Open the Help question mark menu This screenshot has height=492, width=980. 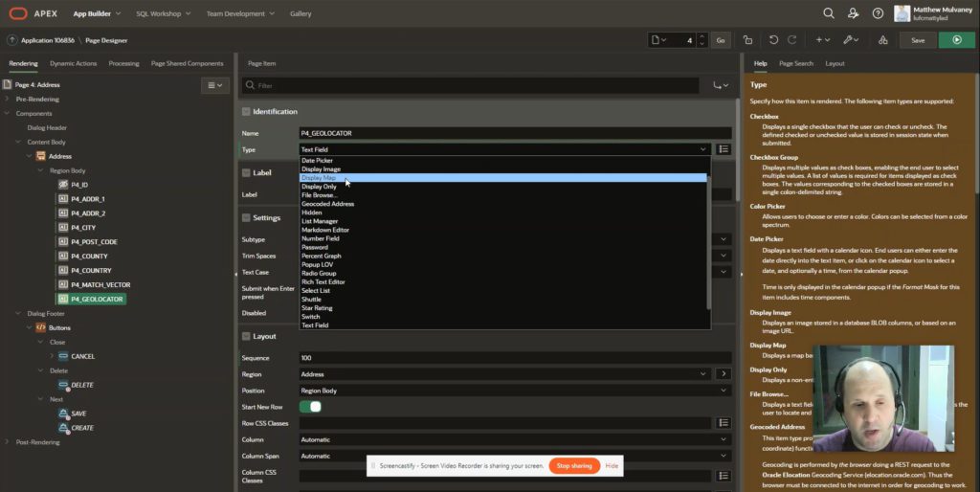(x=878, y=13)
